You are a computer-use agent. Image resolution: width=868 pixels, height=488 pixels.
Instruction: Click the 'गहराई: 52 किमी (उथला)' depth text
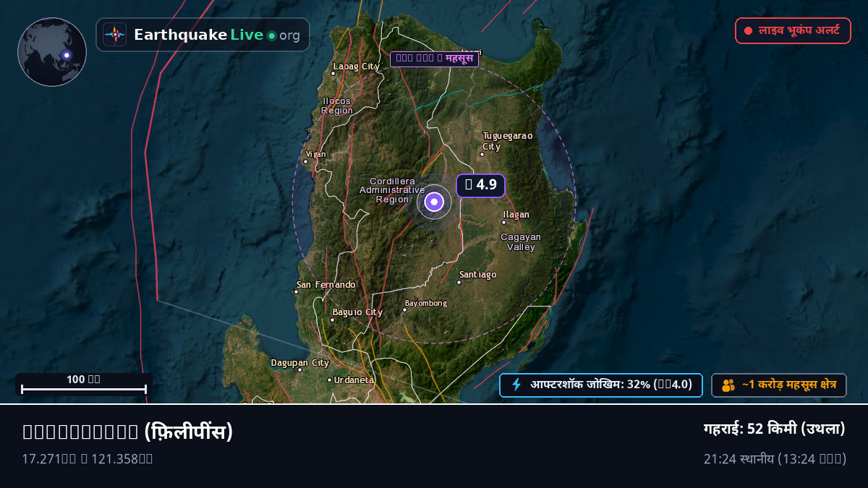click(775, 429)
